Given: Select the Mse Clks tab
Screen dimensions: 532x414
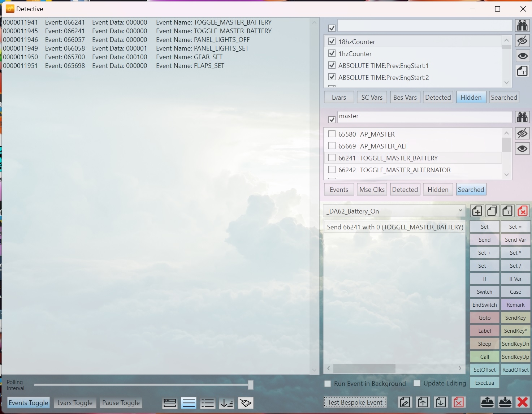Looking at the screenshot, I should pos(372,190).
